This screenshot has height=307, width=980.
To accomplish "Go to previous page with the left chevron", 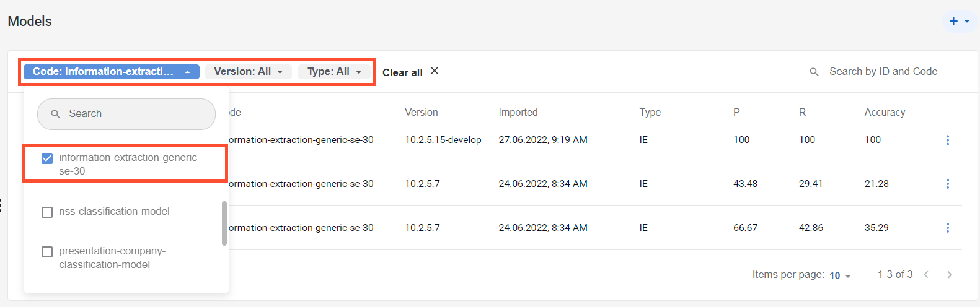I will click(926, 275).
